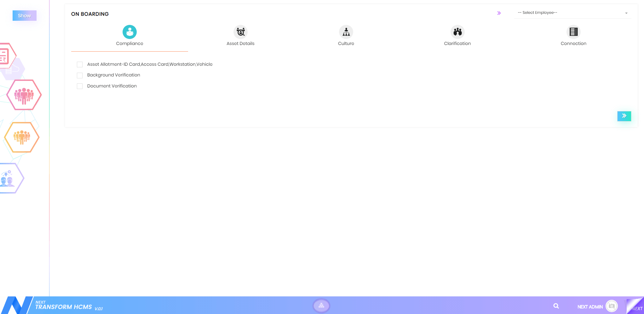The image size is (644, 314).
Task: Check the Asset Allotment checkbox
Action: (80, 64)
